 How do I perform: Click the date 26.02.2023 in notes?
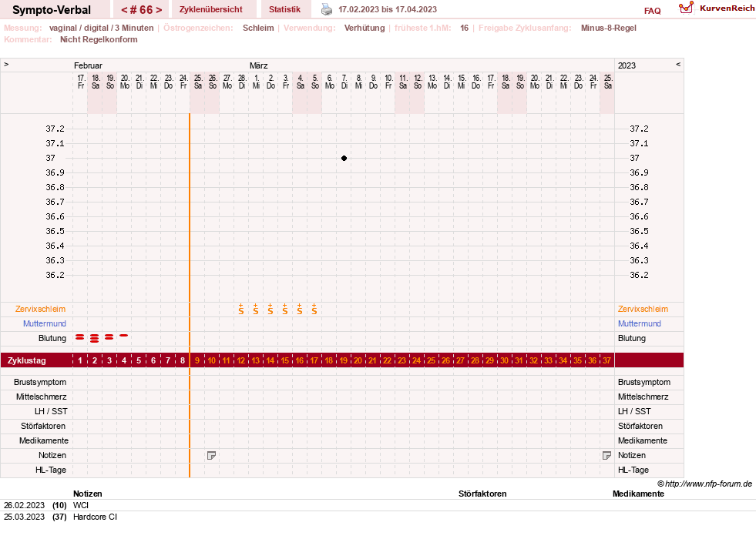pyautogui.click(x=24, y=505)
